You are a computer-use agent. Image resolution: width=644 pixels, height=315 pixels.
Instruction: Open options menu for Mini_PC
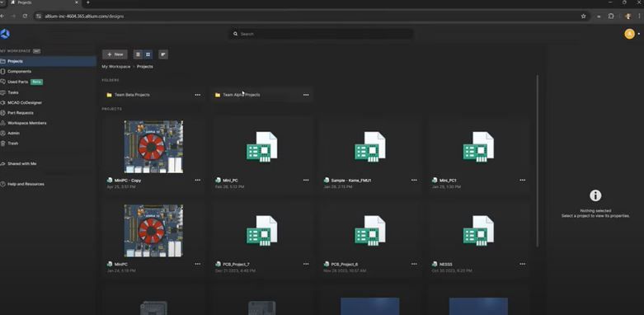(306, 180)
